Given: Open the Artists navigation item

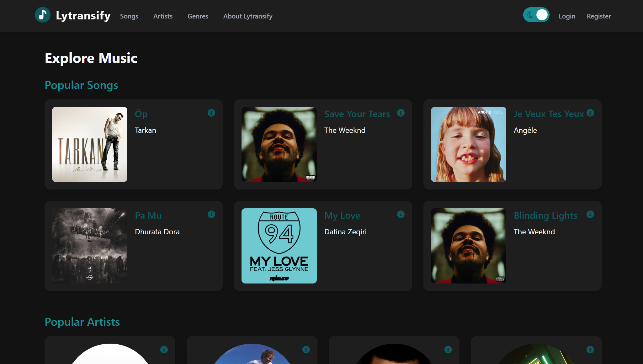Looking at the screenshot, I should click(163, 16).
